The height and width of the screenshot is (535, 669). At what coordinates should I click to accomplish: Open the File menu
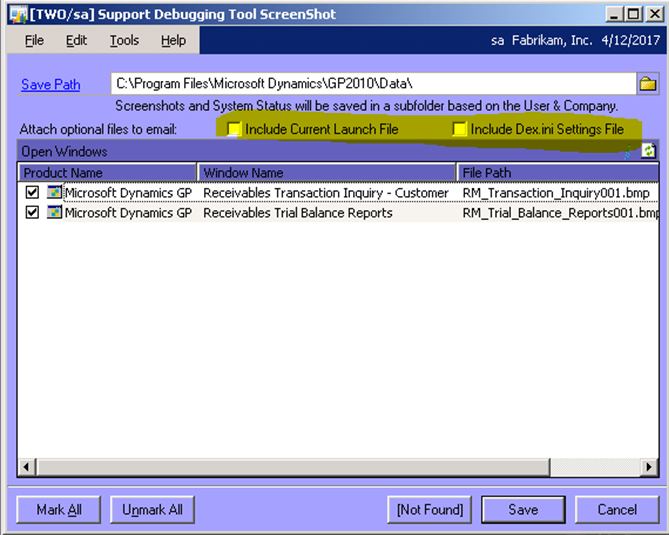click(34, 41)
